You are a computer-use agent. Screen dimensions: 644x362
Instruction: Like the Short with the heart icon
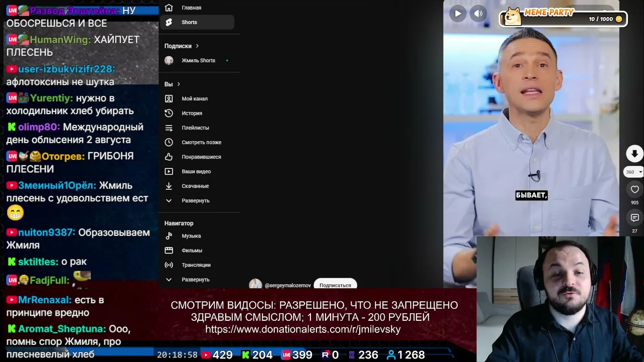coord(634,190)
